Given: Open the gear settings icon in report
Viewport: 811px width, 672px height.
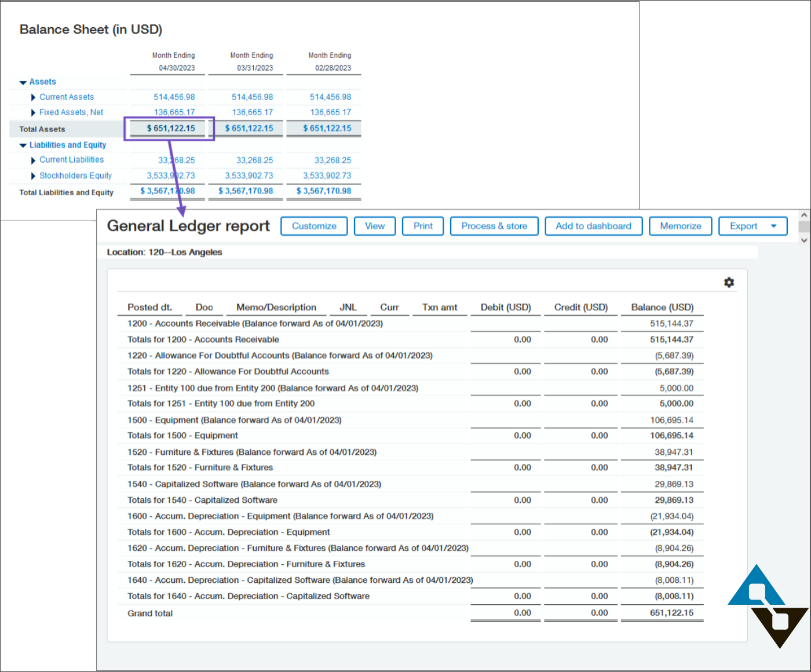Looking at the screenshot, I should pyautogui.click(x=729, y=282).
